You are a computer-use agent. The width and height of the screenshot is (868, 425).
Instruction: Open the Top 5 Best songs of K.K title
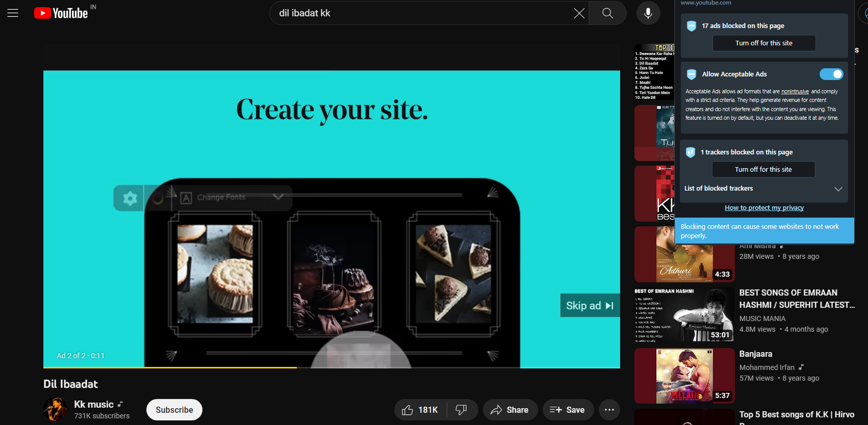pyautogui.click(x=797, y=415)
